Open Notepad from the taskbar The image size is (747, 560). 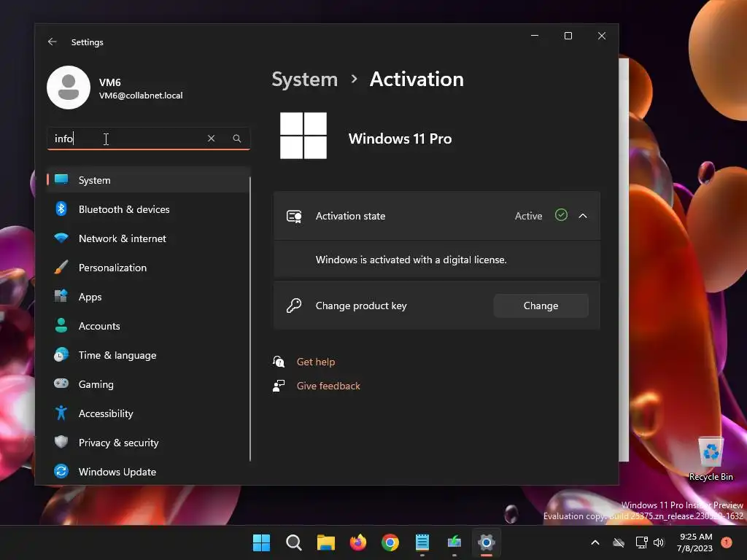pyautogui.click(x=422, y=542)
